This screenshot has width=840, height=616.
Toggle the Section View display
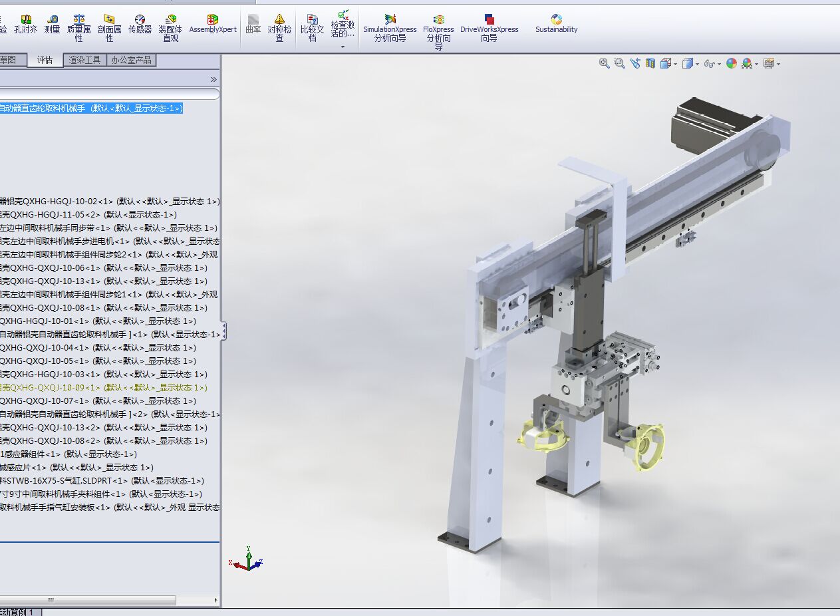click(650, 63)
